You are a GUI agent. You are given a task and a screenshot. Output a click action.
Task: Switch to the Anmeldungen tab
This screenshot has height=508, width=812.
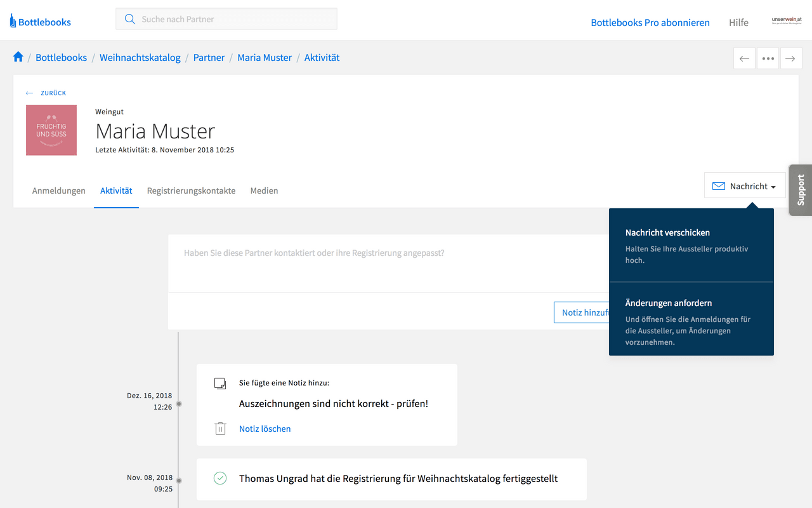[59, 190]
